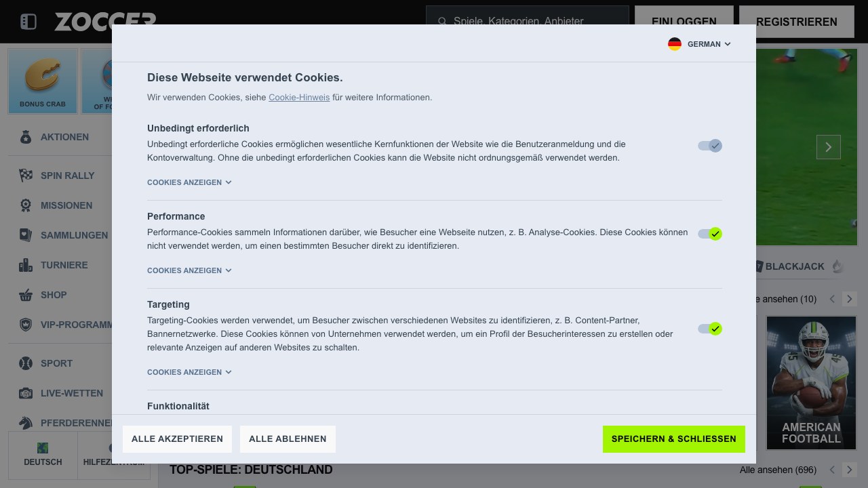Viewport: 868px width, 488px height.
Task: Click next arrow beside Alle ansehen (696)
Action: pyautogui.click(x=850, y=470)
